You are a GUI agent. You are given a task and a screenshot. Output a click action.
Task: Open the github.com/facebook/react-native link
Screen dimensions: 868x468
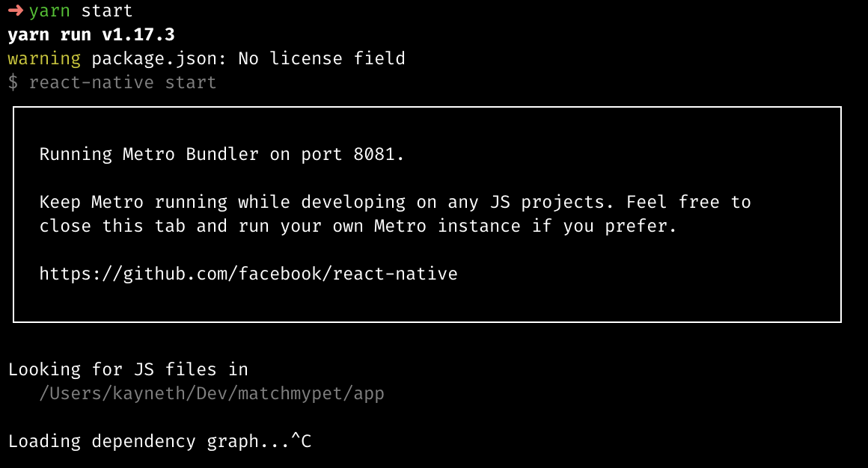click(248, 274)
